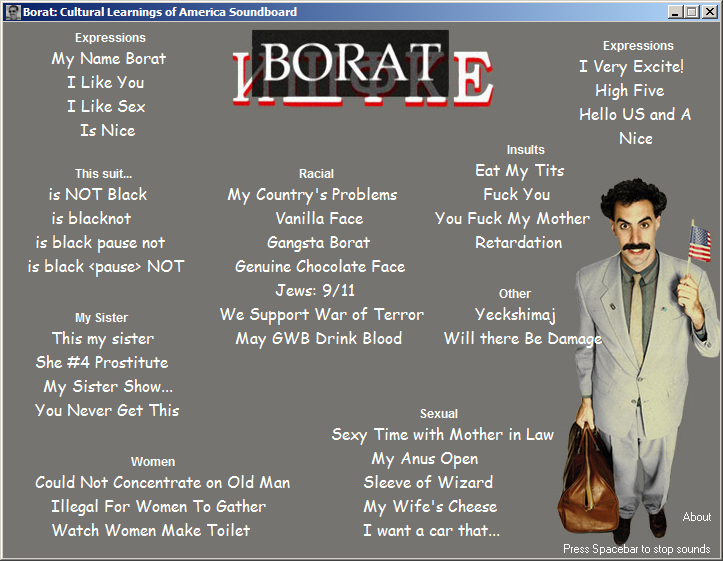This screenshot has height=561, width=723.
Task: Click the 'This suit...' category heading
Action: 103,174
